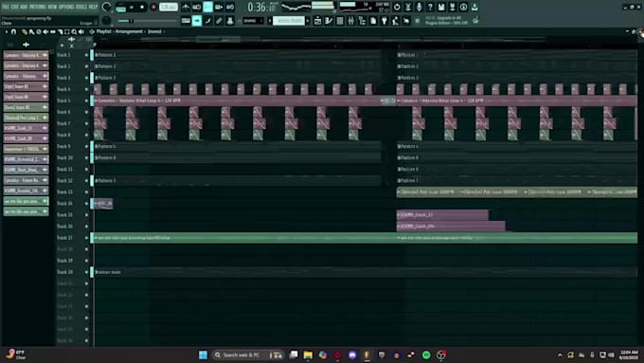Open the PATTERNS menu

37,7
